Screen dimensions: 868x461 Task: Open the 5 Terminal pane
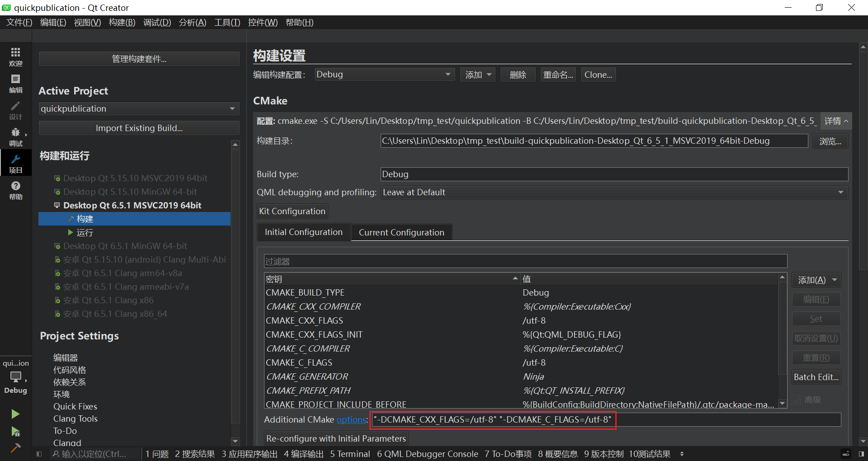[x=350, y=454]
